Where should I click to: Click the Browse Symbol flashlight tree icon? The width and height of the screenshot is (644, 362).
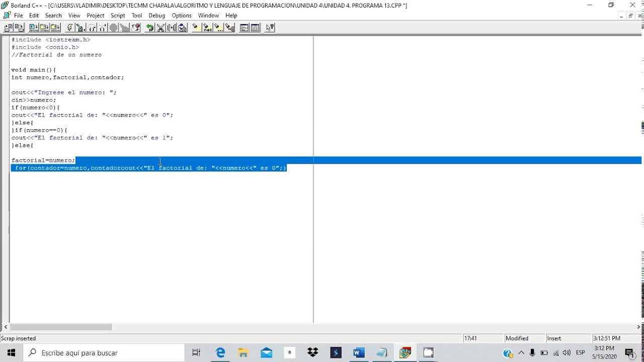[229, 28]
